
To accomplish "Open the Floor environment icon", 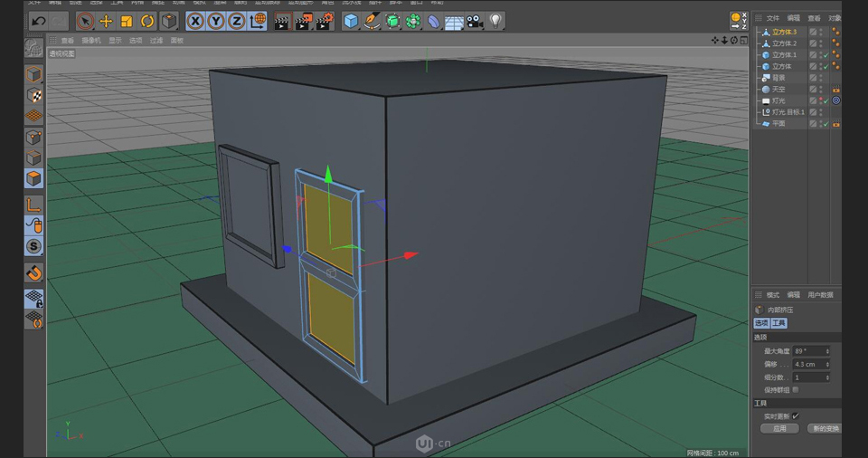I will [x=455, y=23].
